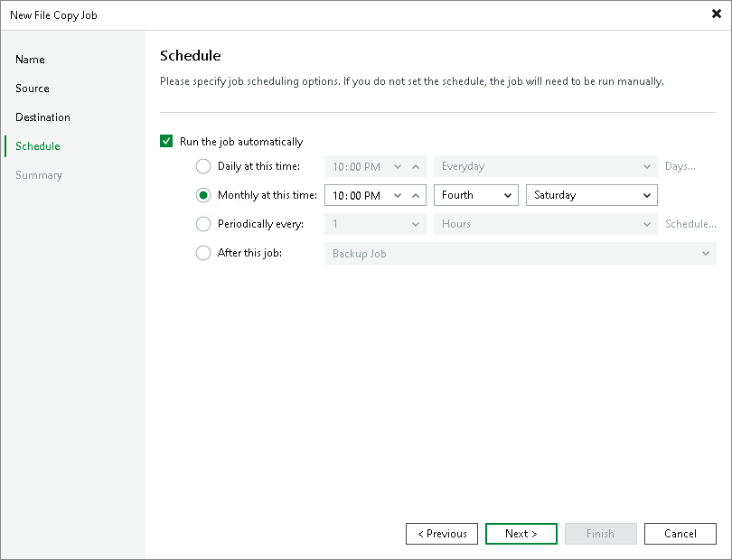
Task: Go to the Source step
Action: pyautogui.click(x=33, y=89)
